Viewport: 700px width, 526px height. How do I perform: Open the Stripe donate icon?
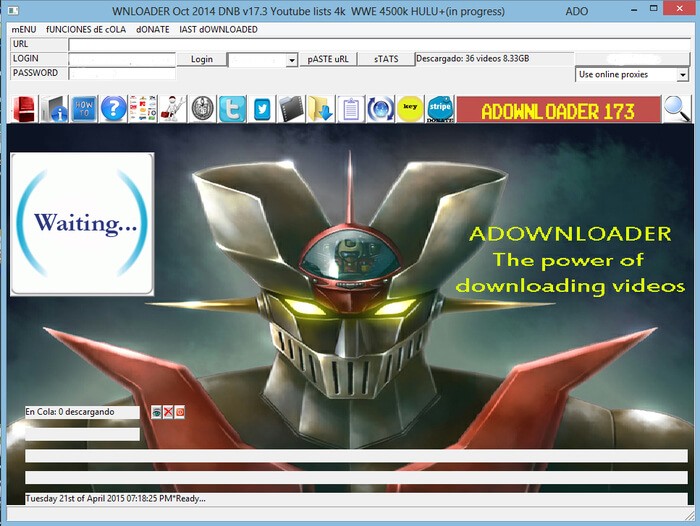(x=438, y=109)
